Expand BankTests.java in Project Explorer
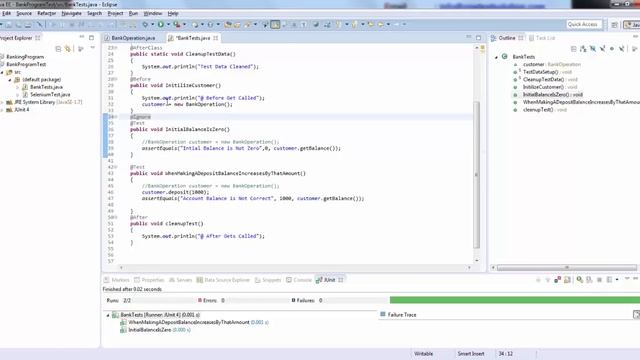The height and width of the screenshot is (360, 640). (x=18, y=87)
